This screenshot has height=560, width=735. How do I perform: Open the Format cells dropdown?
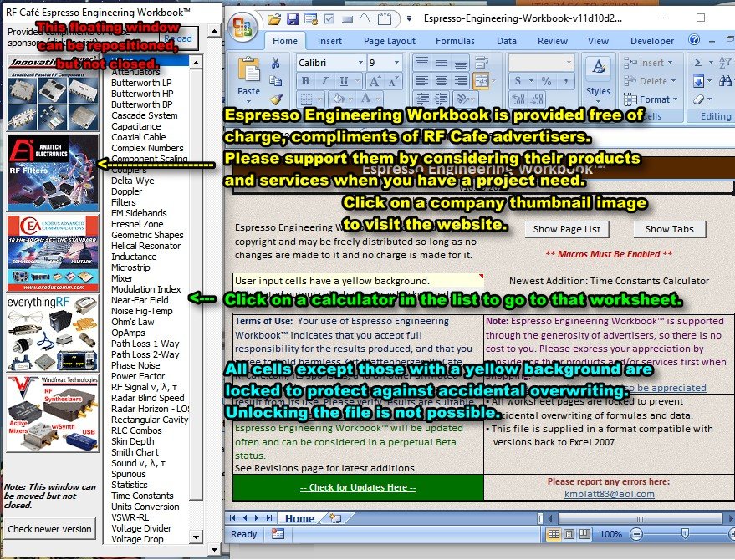655,99
